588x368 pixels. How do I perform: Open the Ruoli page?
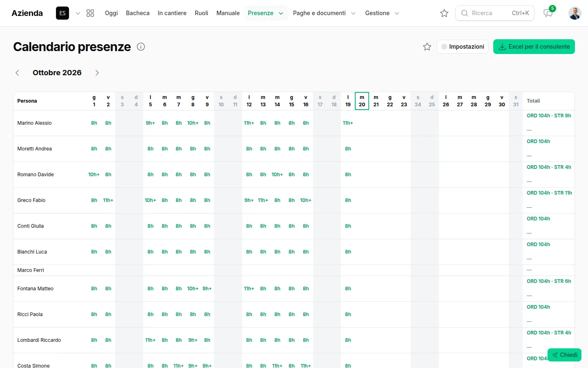(201, 13)
